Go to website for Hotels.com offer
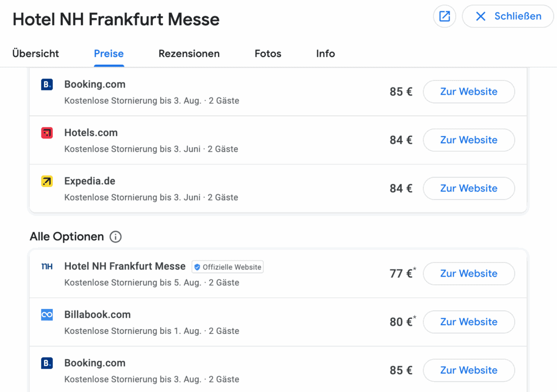Image resolution: width=557 pixels, height=392 pixels. coord(469,140)
